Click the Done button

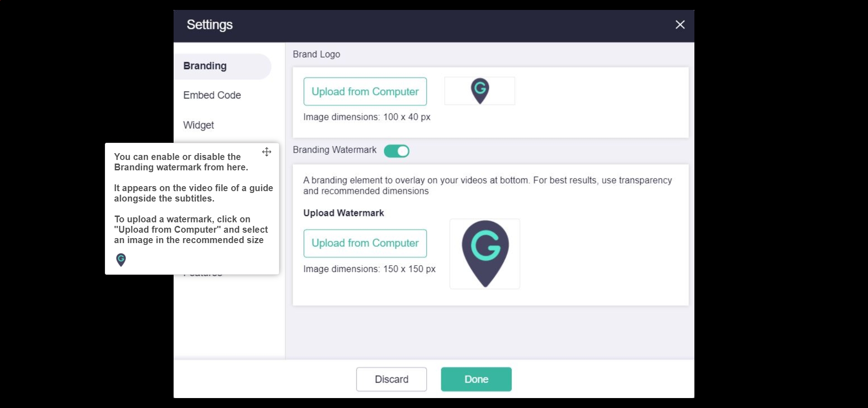point(476,379)
